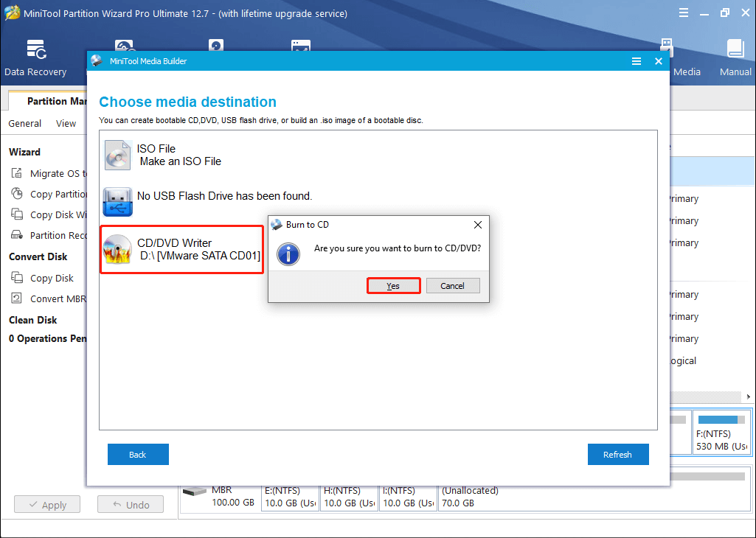Click the Wizard section header
The image size is (756, 538).
[24, 152]
